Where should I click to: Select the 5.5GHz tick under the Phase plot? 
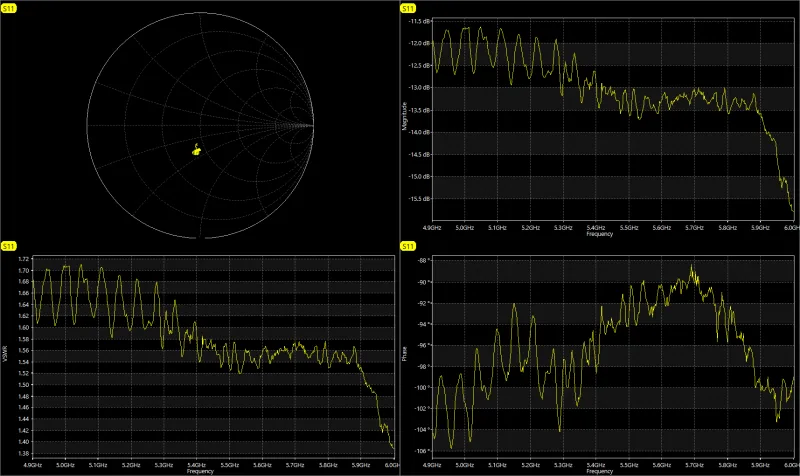(629, 465)
